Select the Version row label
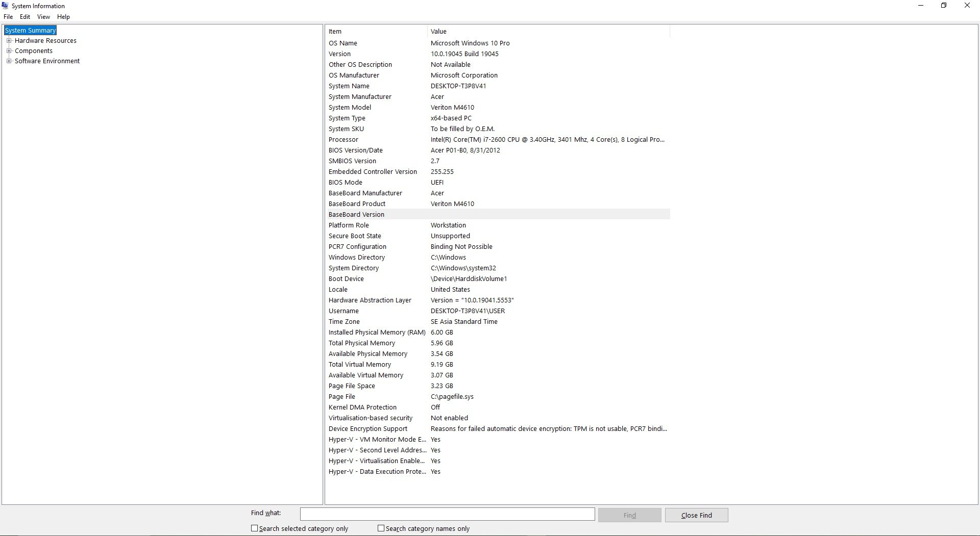 [x=339, y=54]
